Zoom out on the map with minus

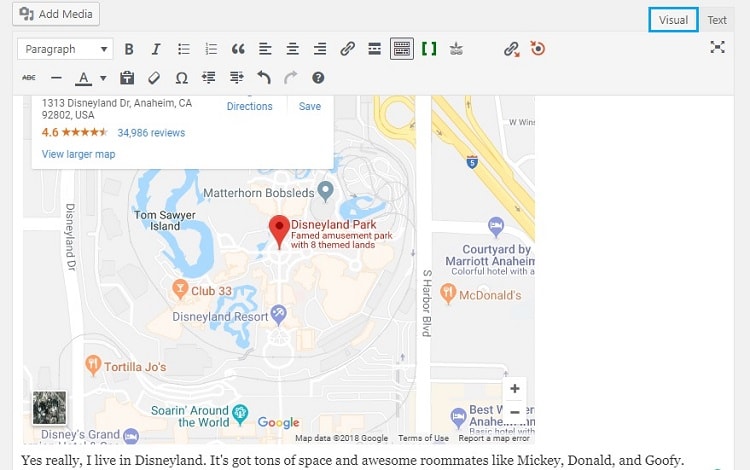515,412
